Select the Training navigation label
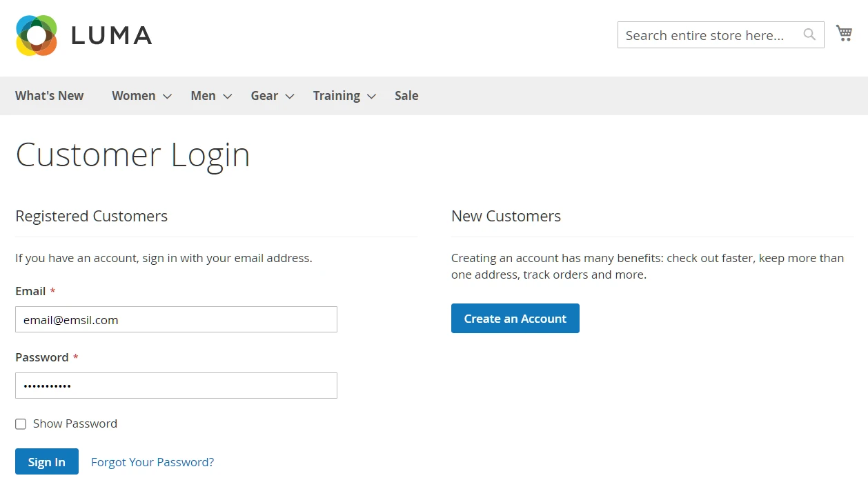 click(x=336, y=96)
